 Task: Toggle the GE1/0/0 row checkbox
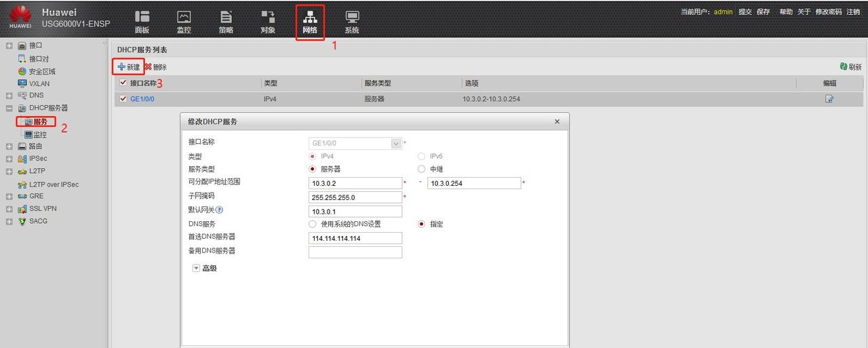pyautogui.click(x=123, y=99)
